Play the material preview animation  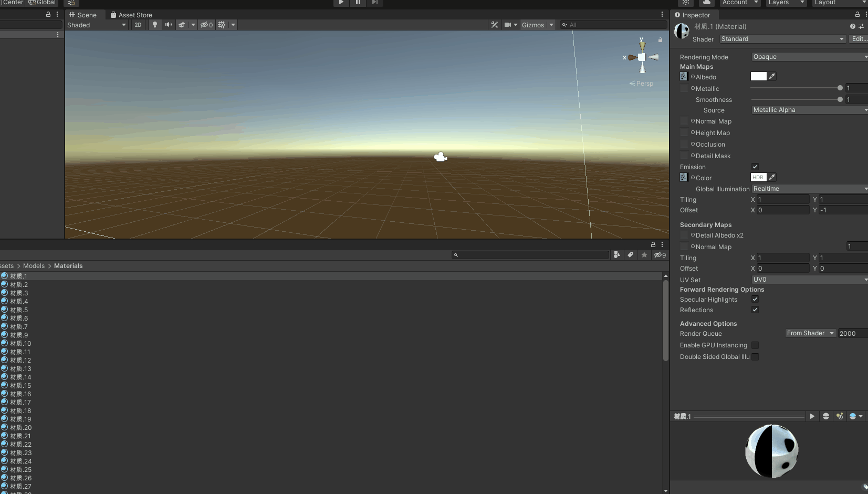[812, 416]
